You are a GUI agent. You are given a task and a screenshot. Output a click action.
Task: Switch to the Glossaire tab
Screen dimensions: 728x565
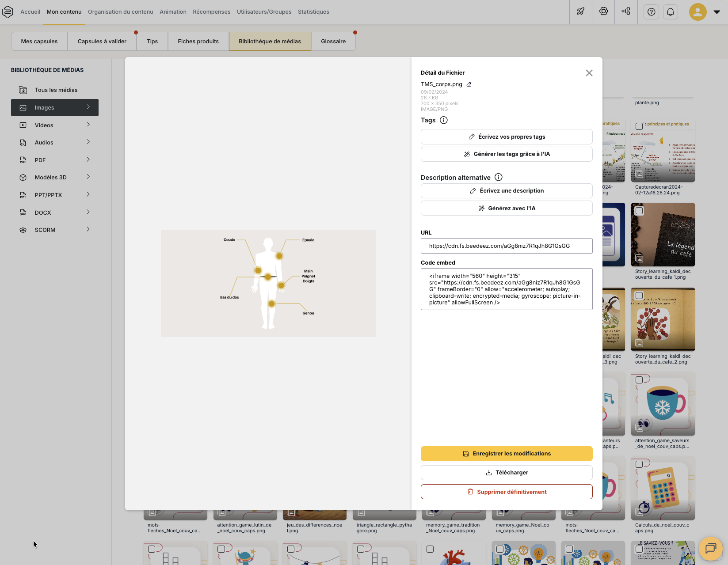(333, 42)
